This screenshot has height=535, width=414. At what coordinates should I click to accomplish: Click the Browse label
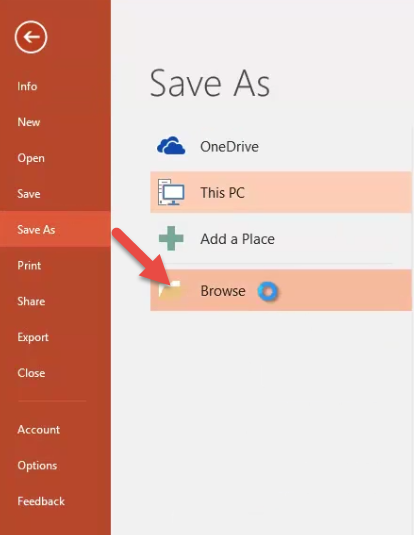[x=223, y=291]
